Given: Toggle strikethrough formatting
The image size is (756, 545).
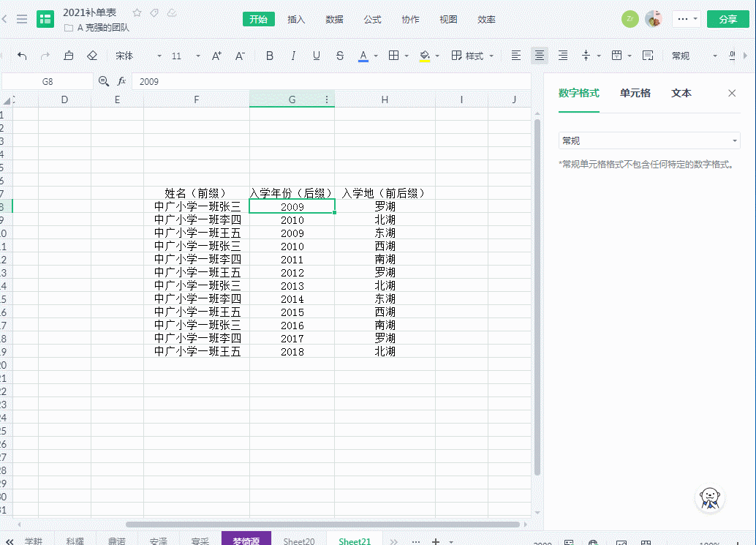Looking at the screenshot, I should pos(340,56).
